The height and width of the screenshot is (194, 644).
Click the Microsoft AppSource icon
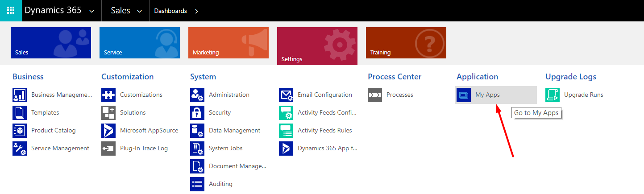coord(108,131)
